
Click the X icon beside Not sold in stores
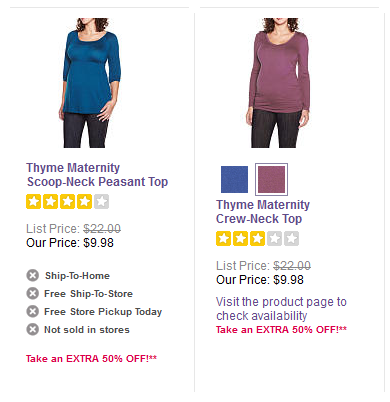pyautogui.click(x=33, y=330)
